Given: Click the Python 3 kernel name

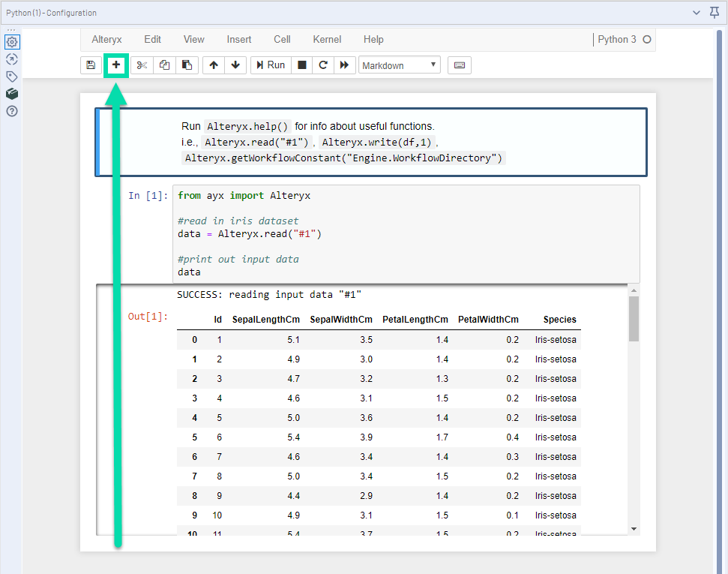Looking at the screenshot, I should click(x=616, y=40).
